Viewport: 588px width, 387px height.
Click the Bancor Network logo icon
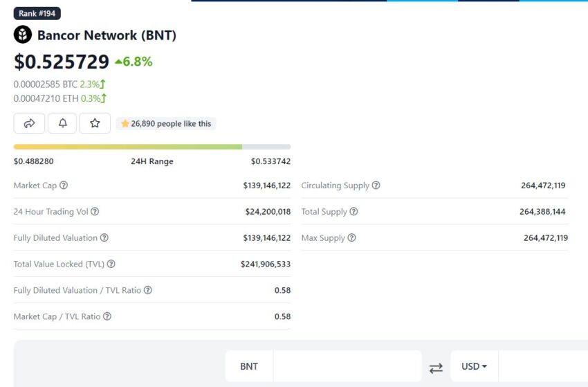click(x=23, y=35)
